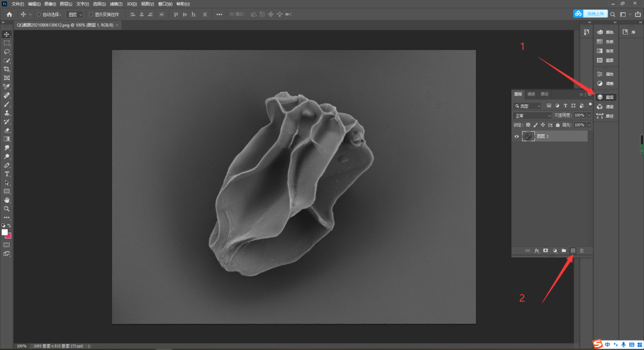Switch to the 通道 tab in panel
Screen dimensions: 644x350
[x=531, y=94]
